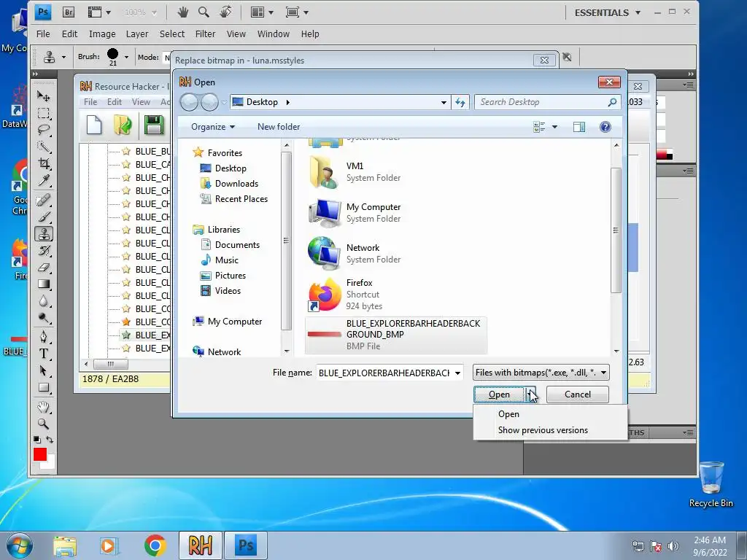Select the BLUE_EXPLORERBARHEADERBACKGROUND_BMP file
Image resolution: width=747 pixels, height=560 pixels.
(x=396, y=335)
